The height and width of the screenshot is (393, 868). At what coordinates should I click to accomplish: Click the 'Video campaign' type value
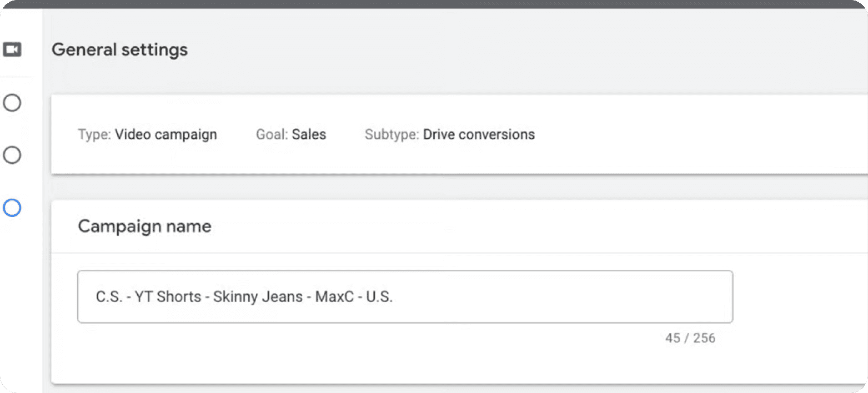click(x=166, y=135)
